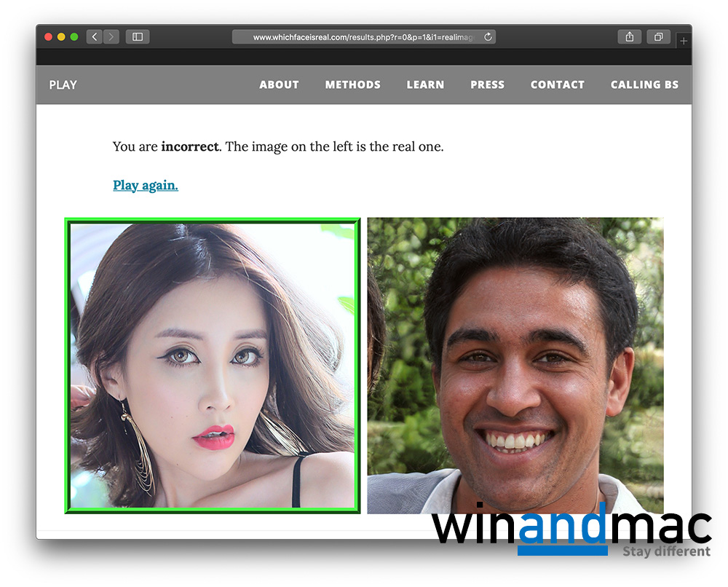This screenshot has height=587, width=728.
Task: Select METHODS in the navigation bar
Action: coord(352,85)
